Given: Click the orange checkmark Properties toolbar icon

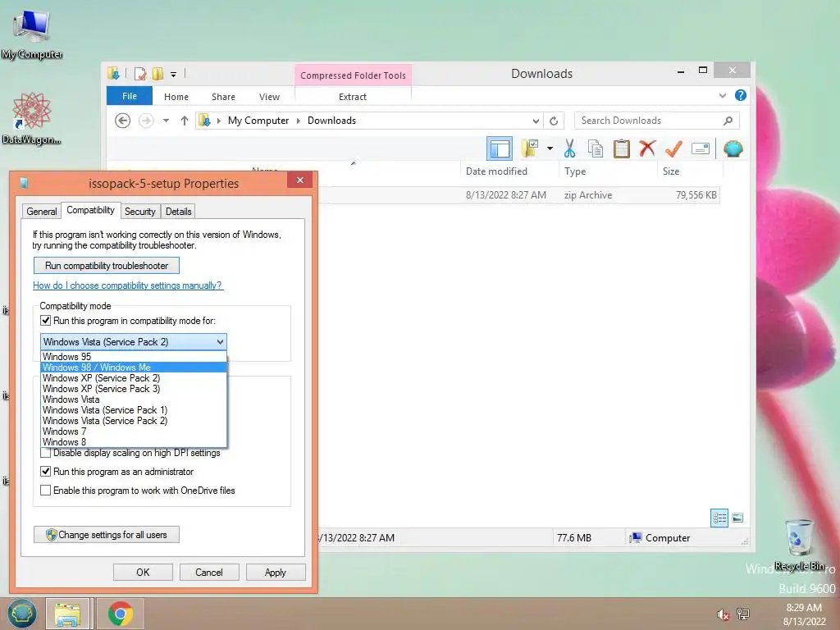Looking at the screenshot, I should tap(673, 148).
